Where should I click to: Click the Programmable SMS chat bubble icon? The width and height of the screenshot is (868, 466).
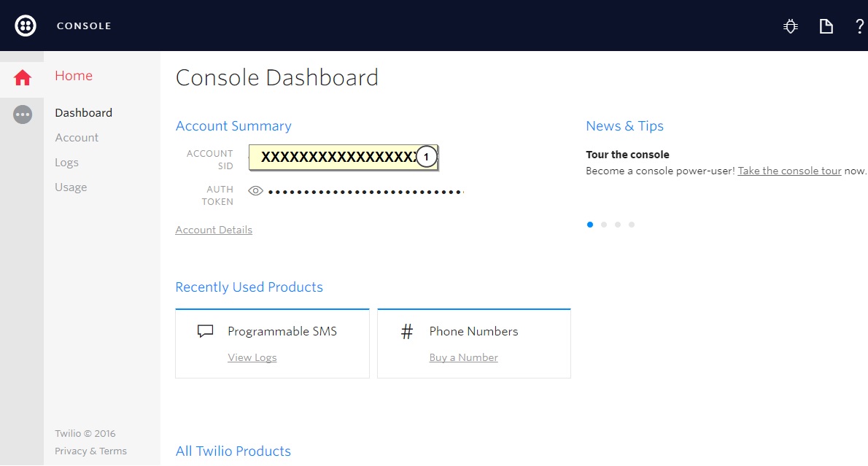pyautogui.click(x=206, y=331)
